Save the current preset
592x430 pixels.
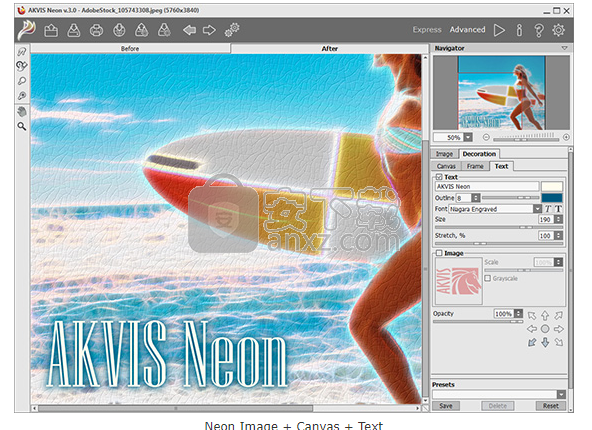point(446,406)
